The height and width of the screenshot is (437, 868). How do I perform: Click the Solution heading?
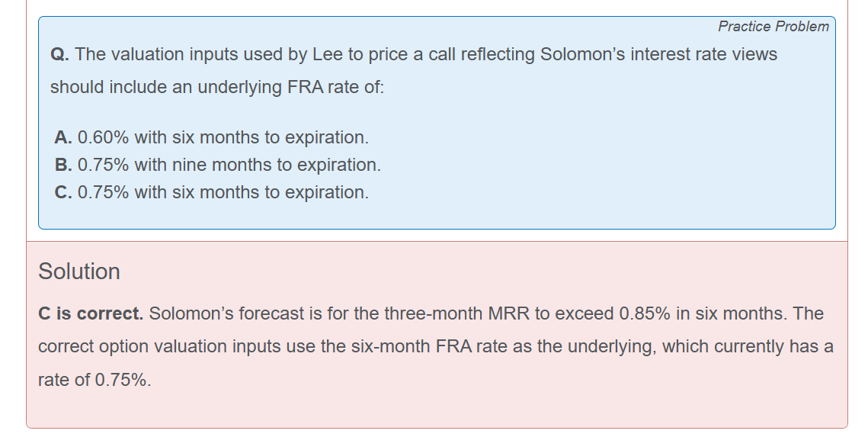[x=79, y=272]
